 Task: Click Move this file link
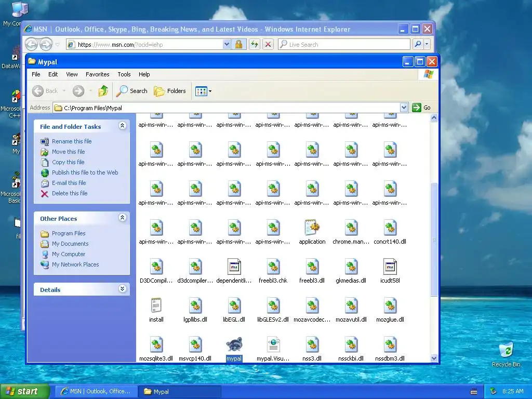point(68,152)
